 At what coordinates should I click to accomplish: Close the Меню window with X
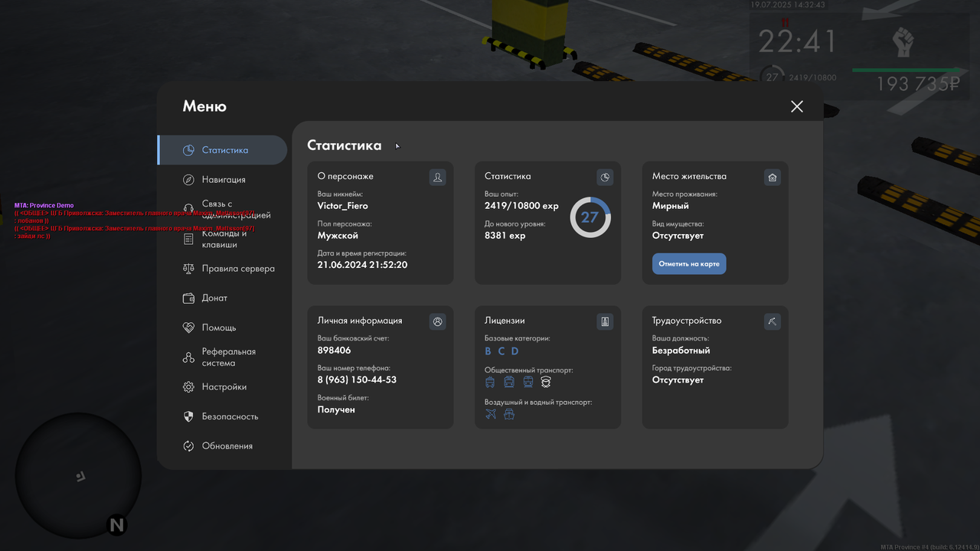pos(797,106)
